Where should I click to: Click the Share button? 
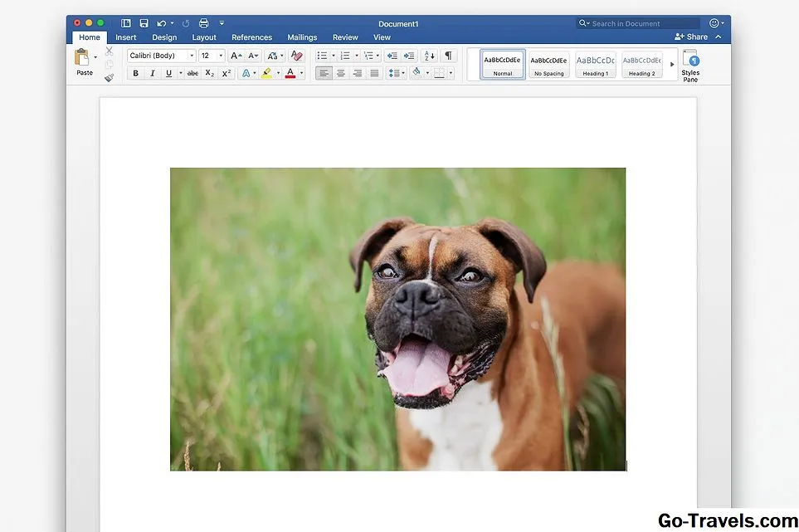tap(691, 37)
